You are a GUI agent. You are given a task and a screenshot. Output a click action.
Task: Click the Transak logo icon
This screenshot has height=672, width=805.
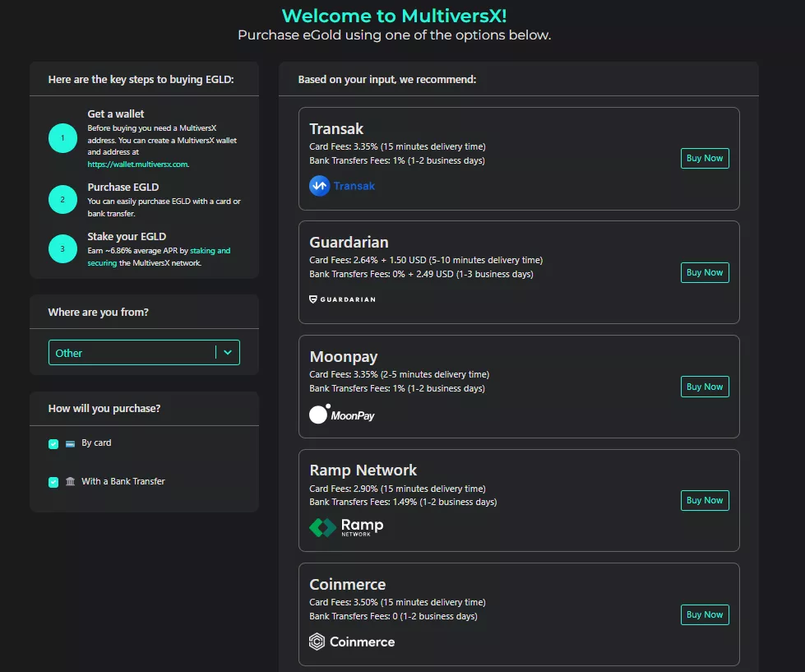(319, 186)
